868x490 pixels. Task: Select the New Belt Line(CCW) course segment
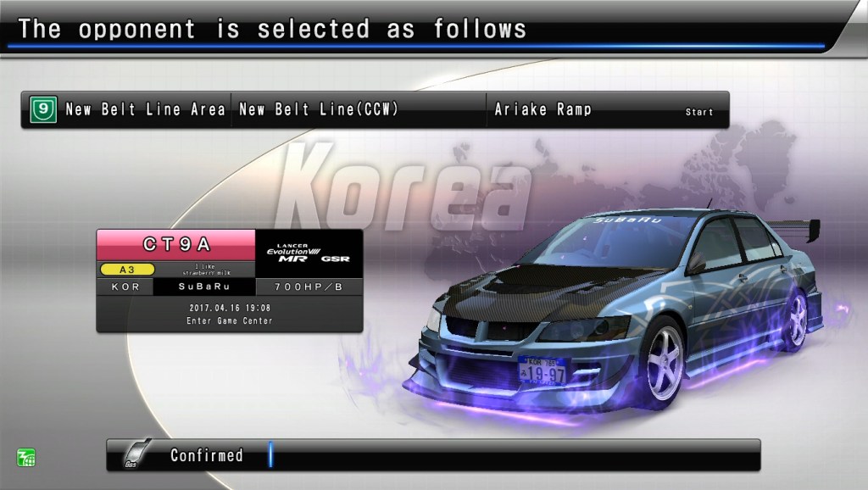point(319,110)
